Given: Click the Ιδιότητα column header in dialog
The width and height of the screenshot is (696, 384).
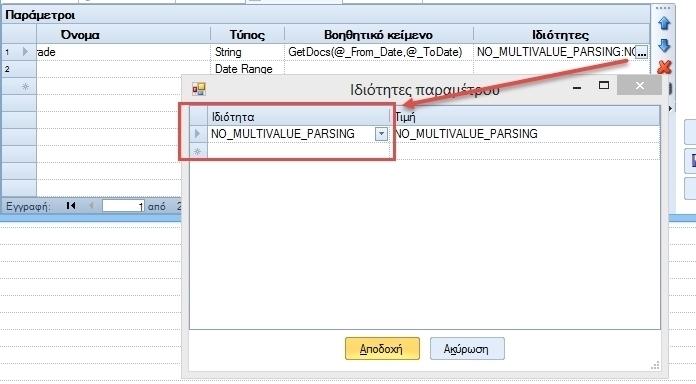Looking at the screenshot, I should coord(298,117).
